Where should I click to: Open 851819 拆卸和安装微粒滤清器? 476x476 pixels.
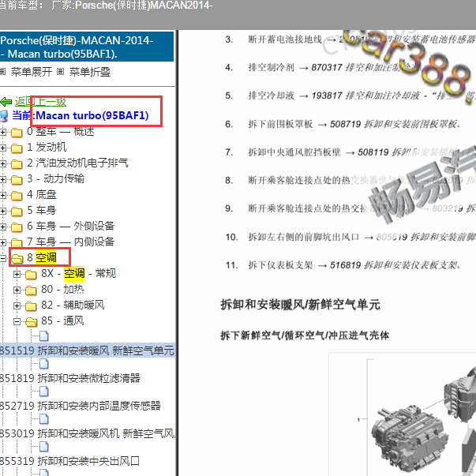point(70,378)
